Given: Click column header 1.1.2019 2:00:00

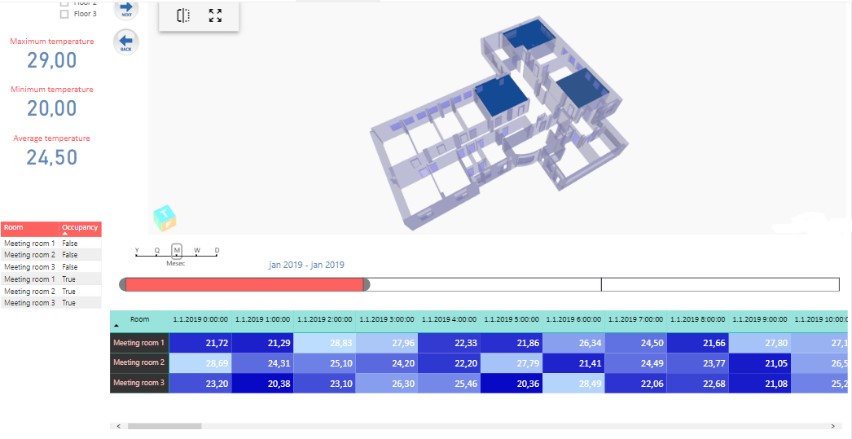Looking at the screenshot, I should click(324, 321).
